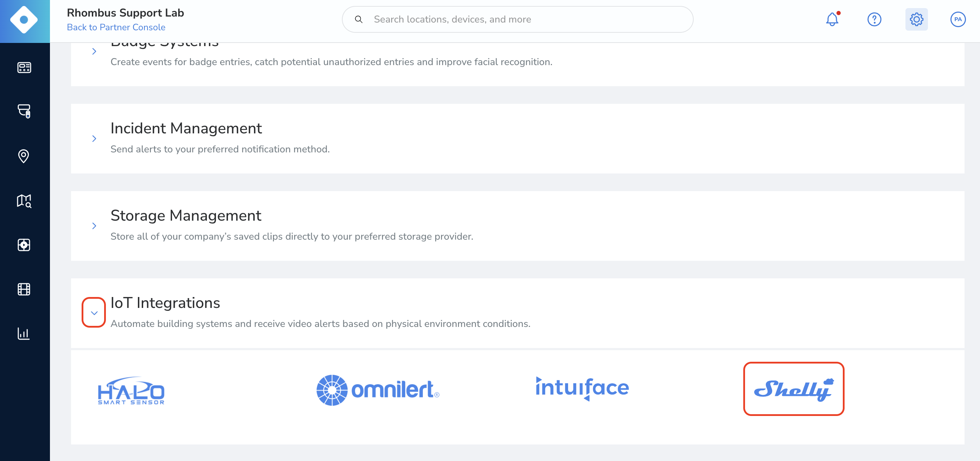Open the saved clips sidebar icon
The height and width of the screenshot is (461, 980).
24,245
